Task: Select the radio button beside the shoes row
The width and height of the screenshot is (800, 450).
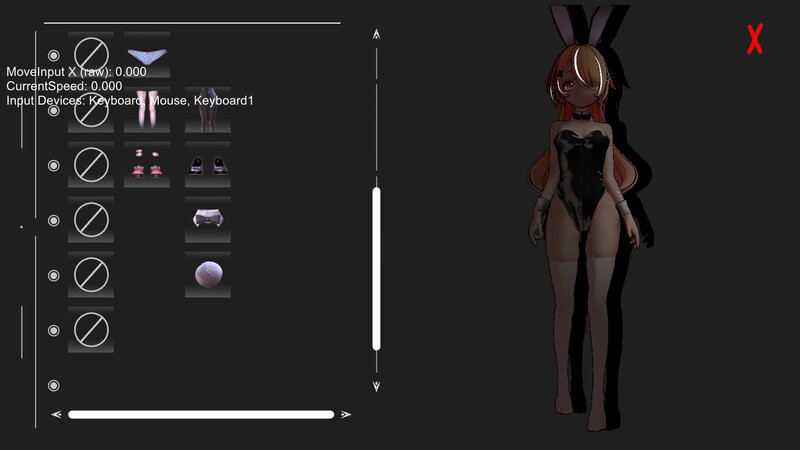Action: pyautogui.click(x=54, y=165)
